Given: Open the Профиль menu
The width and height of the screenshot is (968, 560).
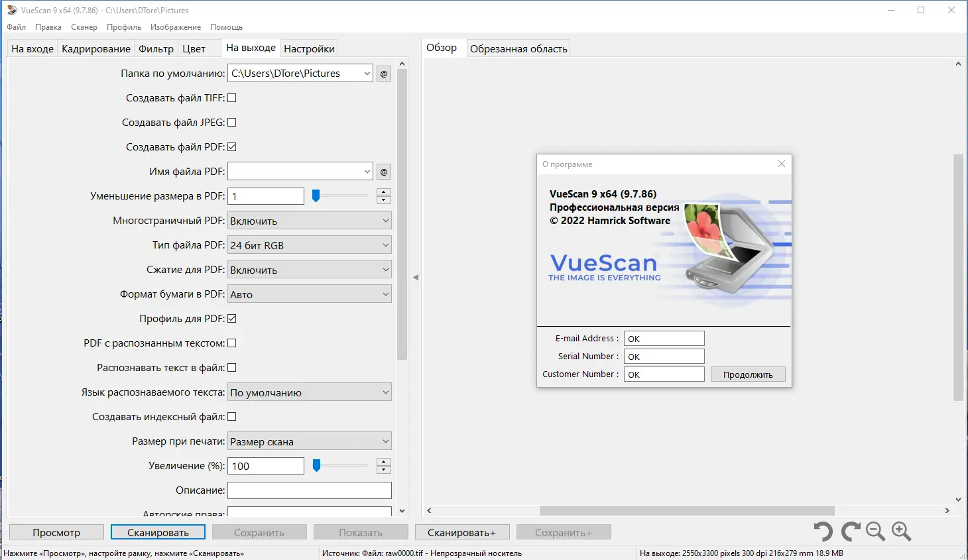Looking at the screenshot, I should coord(124,27).
